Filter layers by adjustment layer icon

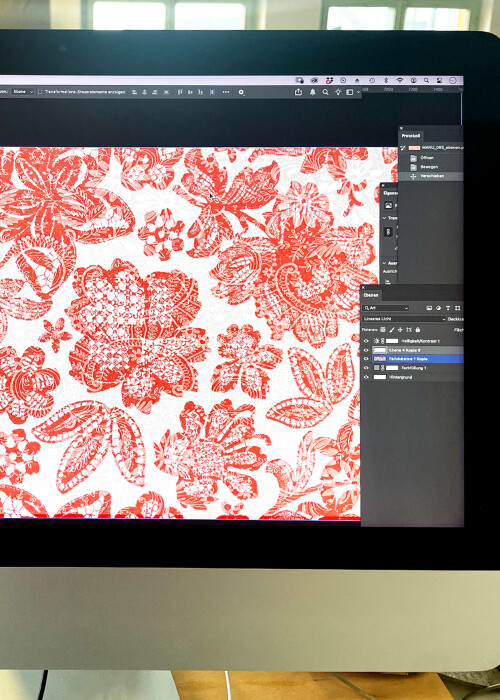438,308
